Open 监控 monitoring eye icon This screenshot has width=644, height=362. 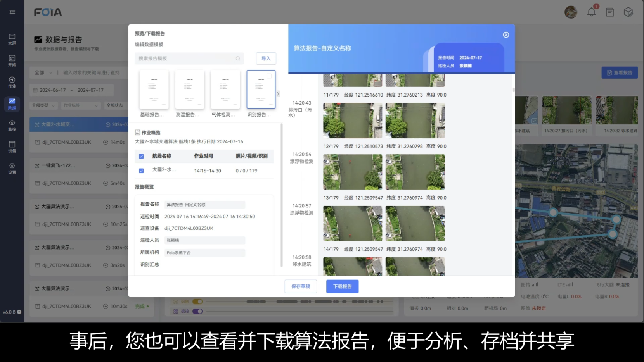(x=12, y=125)
